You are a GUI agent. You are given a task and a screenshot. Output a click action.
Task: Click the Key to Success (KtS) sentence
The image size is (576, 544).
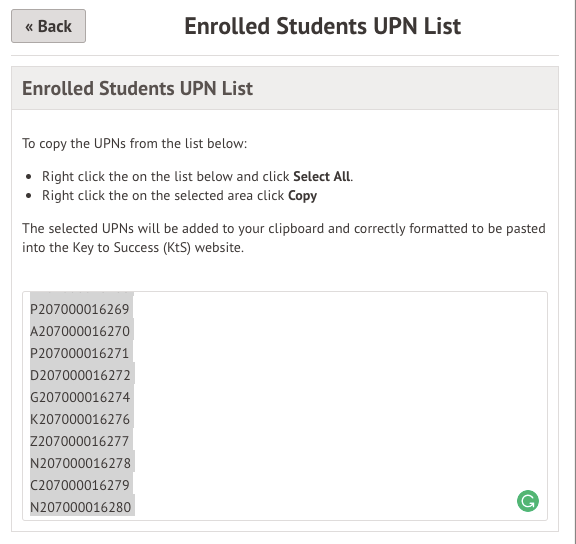pos(284,238)
